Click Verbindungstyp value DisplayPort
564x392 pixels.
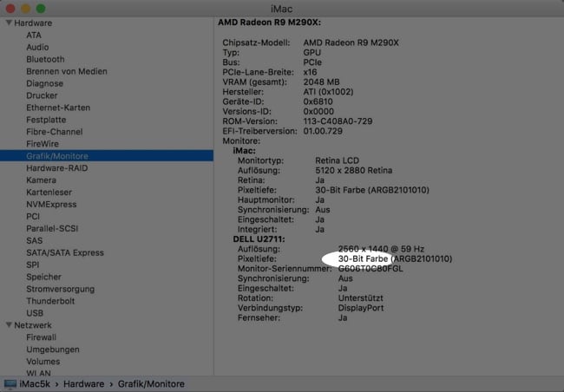(x=361, y=308)
